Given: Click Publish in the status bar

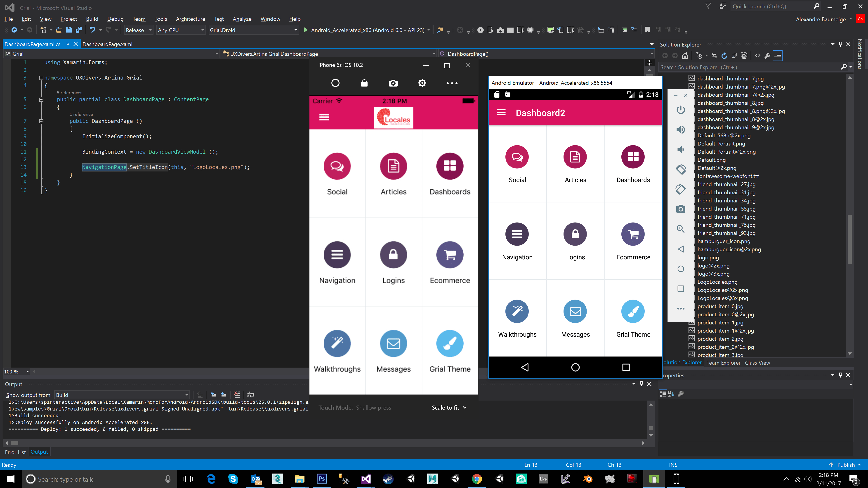Looking at the screenshot, I should pos(846,465).
